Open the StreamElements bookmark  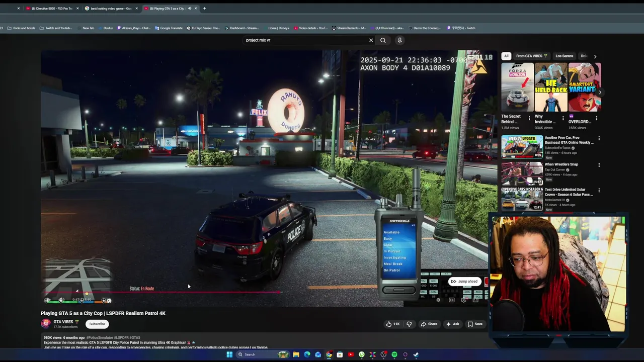[x=349, y=28]
